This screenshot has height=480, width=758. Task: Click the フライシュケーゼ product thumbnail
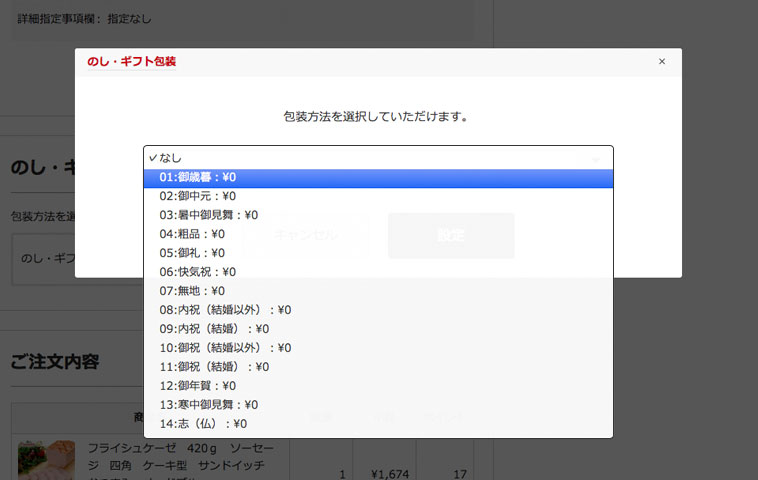click(x=46, y=460)
